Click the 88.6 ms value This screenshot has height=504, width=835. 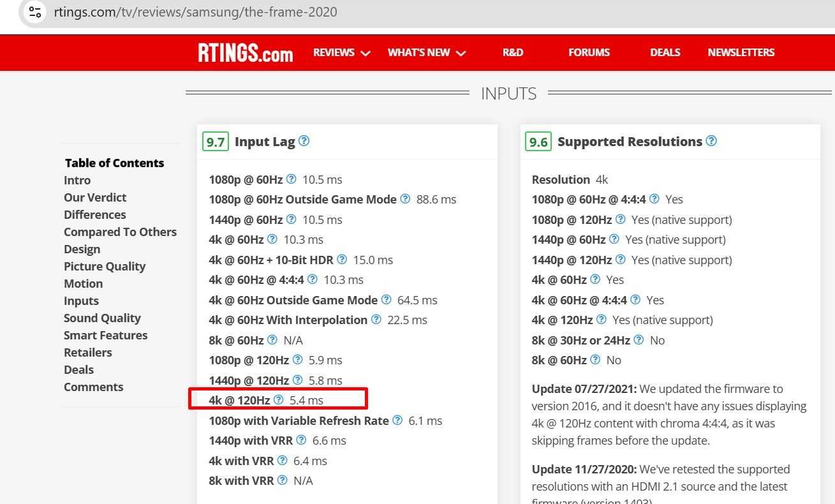click(x=436, y=199)
